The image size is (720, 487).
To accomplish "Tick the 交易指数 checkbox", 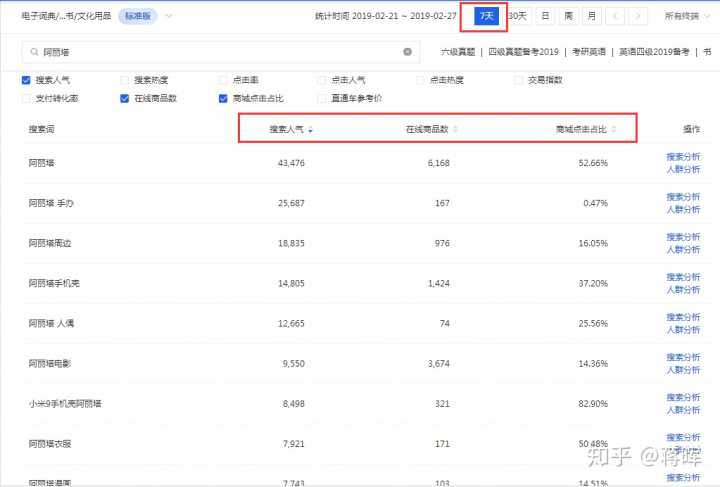I will pos(518,80).
